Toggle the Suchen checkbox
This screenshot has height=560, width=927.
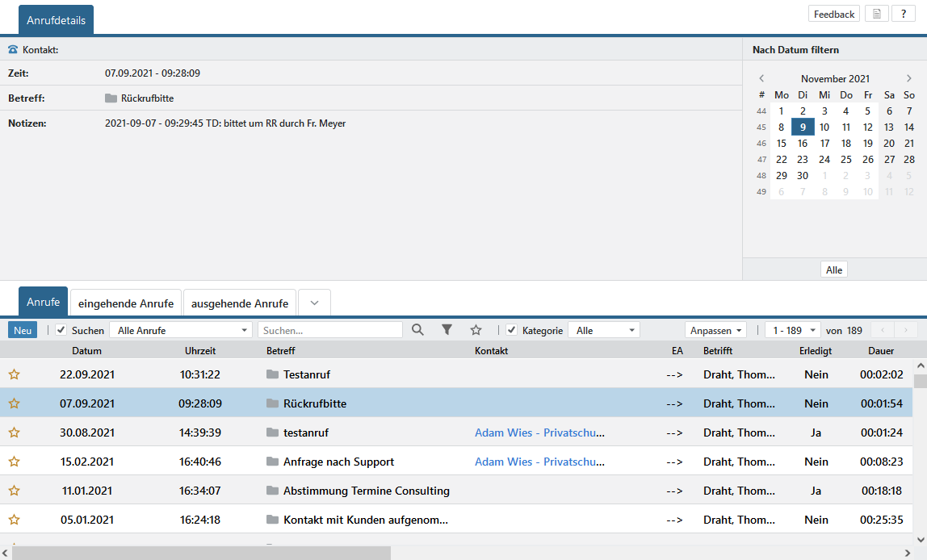[x=61, y=330]
